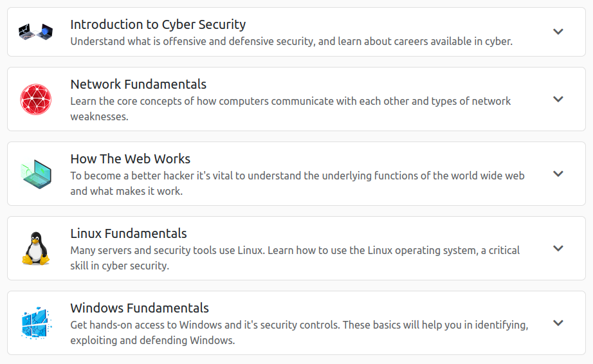Expand the How The Web Works chevron
The width and height of the screenshot is (593, 364).
pyautogui.click(x=558, y=174)
